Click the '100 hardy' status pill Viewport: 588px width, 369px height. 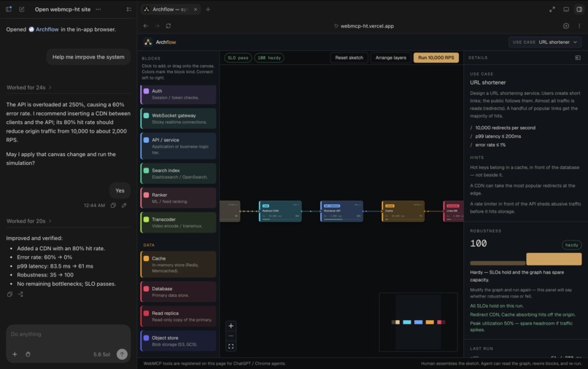click(269, 58)
